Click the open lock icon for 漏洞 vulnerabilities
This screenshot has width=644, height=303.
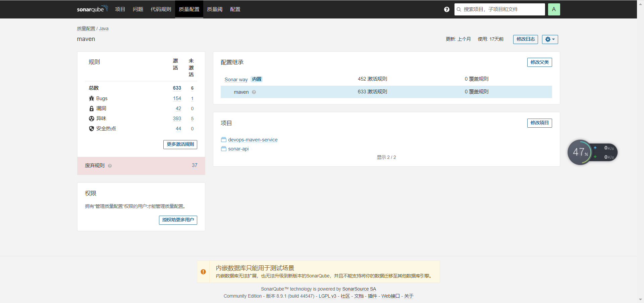click(91, 108)
